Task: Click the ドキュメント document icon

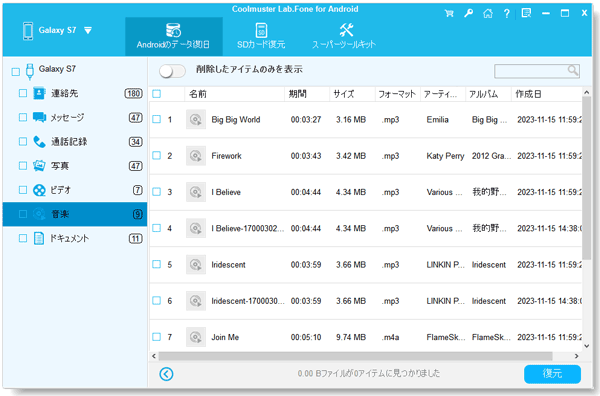Action: click(x=39, y=238)
